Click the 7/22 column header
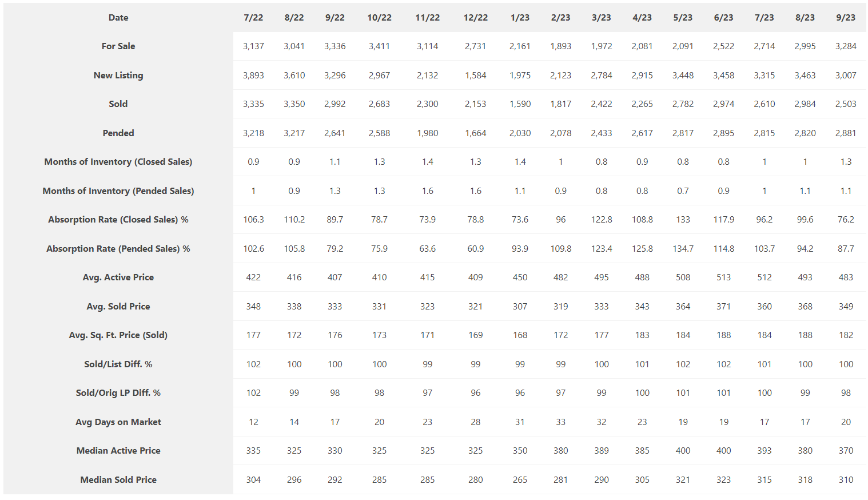This screenshot has width=868, height=500. pyautogui.click(x=253, y=18)
